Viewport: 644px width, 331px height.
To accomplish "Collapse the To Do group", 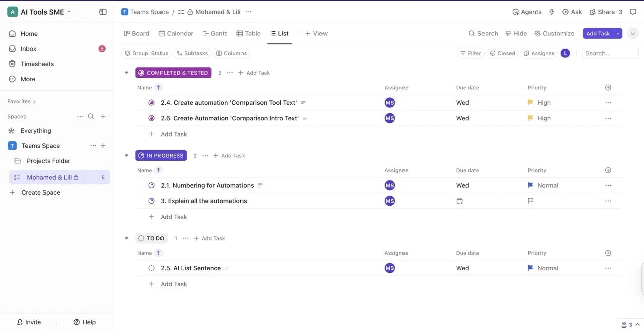I will 126,238.
